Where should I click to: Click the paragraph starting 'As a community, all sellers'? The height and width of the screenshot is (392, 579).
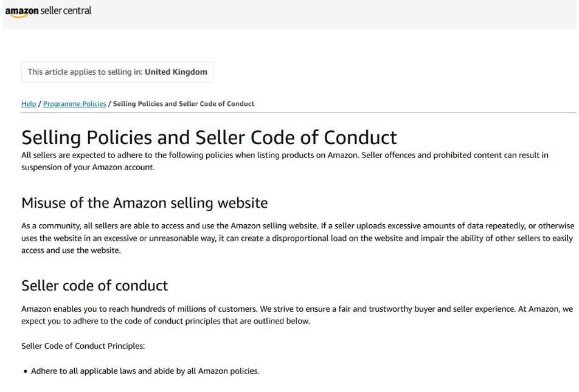point(297,238)
